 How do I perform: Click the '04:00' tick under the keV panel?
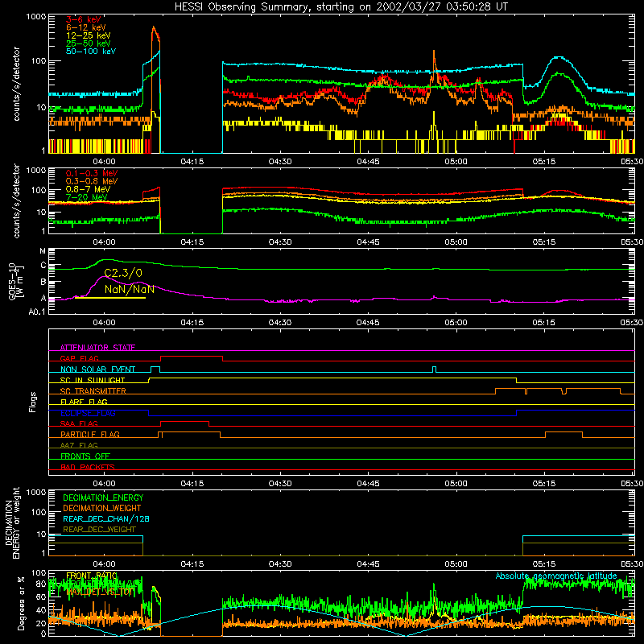[x=104, y=162]
